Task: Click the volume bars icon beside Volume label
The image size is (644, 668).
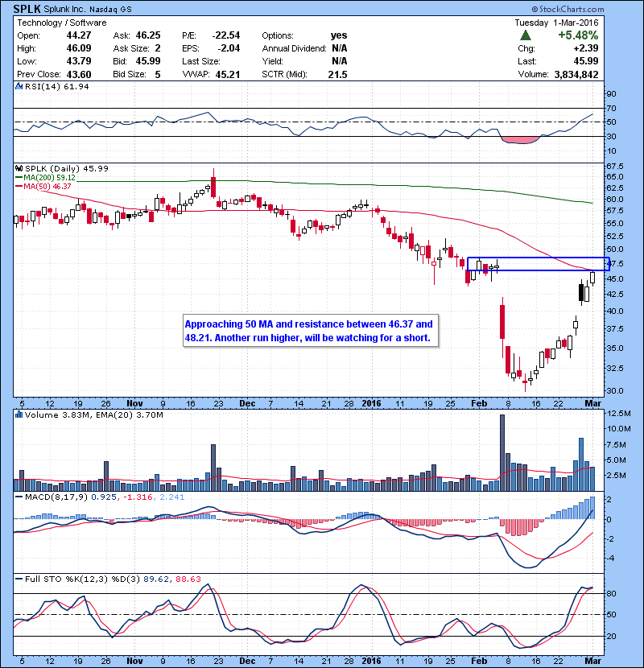Action: point(19,414)
